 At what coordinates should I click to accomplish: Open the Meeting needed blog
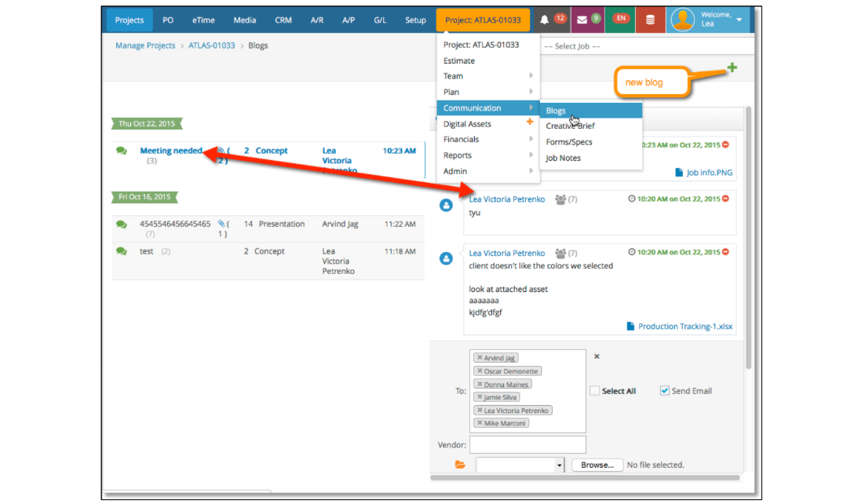[171, 151]
